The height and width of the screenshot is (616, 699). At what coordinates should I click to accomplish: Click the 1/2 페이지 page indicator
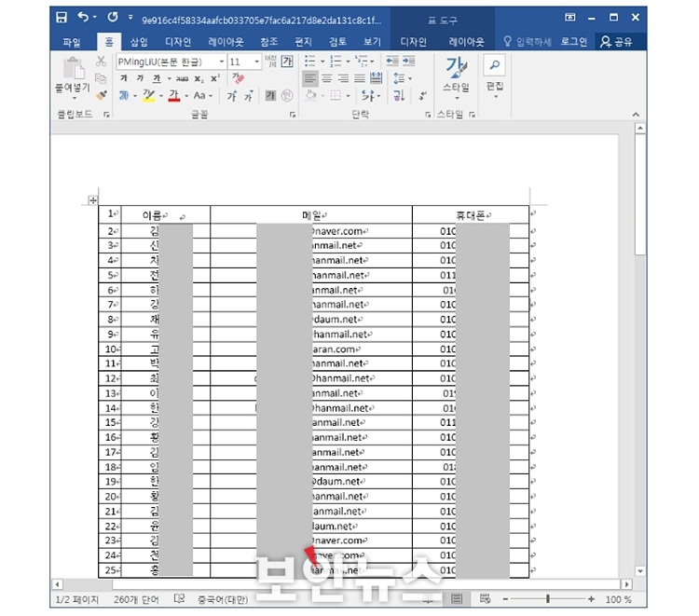click(x=76, y=599)
